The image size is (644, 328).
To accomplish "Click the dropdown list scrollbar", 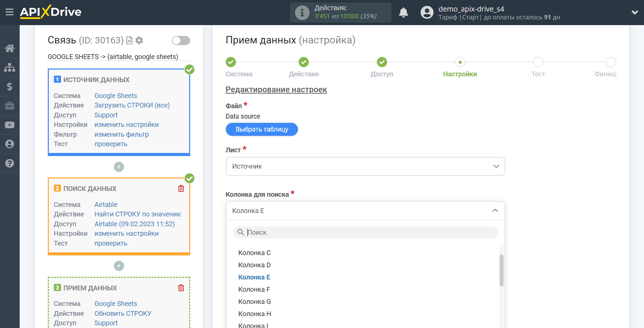I will (x=502, y=270).
